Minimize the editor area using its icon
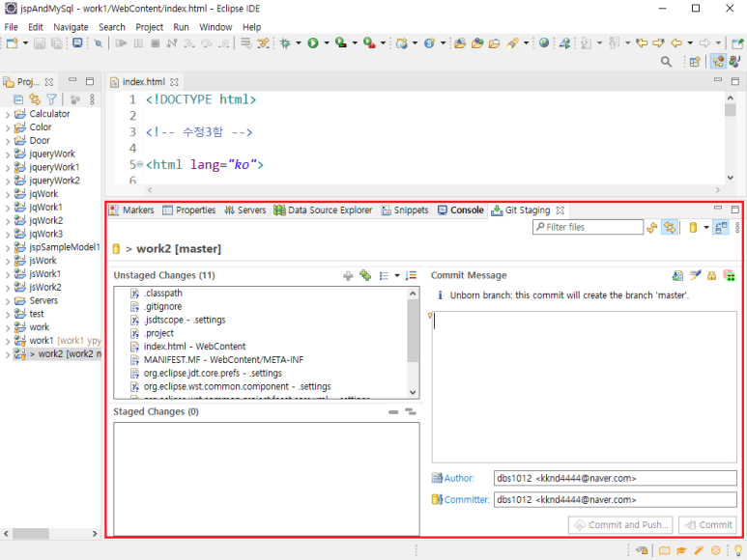 [x=718, y=80]
